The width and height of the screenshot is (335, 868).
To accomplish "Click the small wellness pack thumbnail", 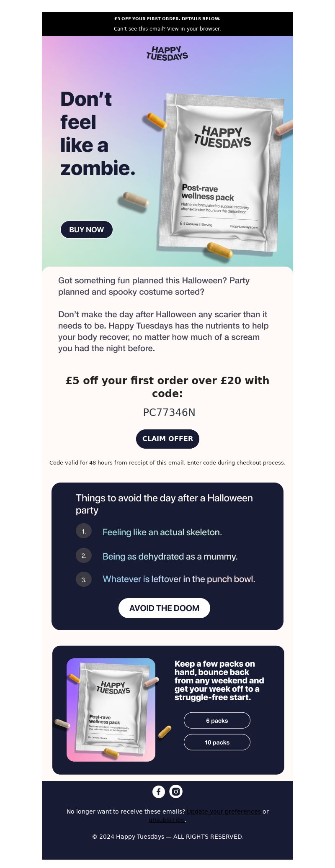I will (111, 710).
